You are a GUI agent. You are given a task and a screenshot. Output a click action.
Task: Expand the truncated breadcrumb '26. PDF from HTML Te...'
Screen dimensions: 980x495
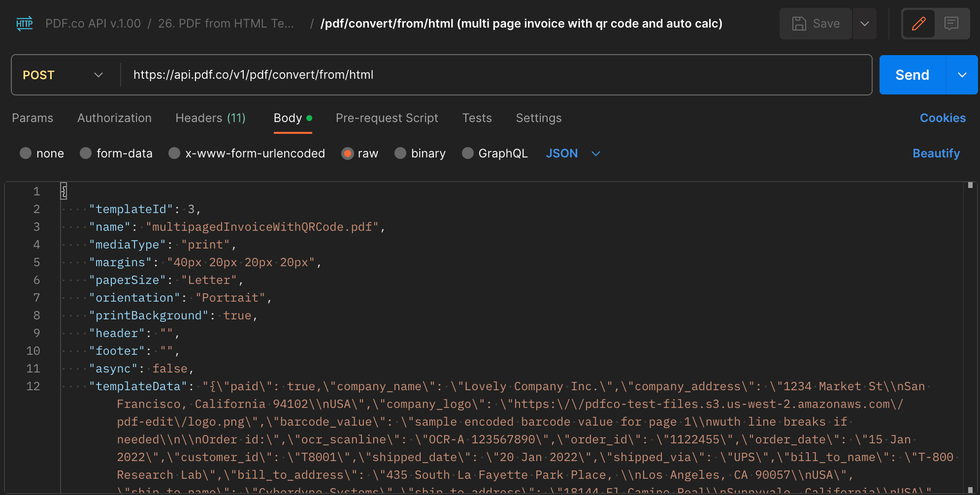click(227, 23)
